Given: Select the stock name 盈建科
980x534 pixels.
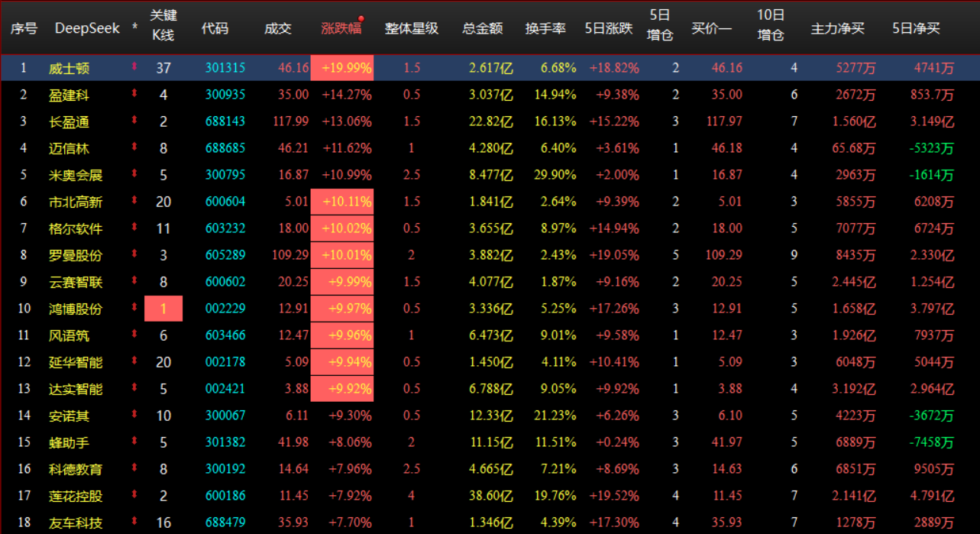Looking at the screenshot, I should tap(69, 95).
